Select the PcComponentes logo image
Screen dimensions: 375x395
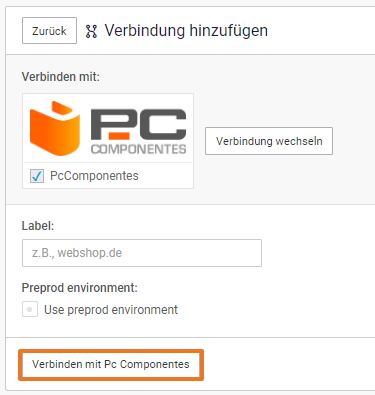[x=108, y=128]
